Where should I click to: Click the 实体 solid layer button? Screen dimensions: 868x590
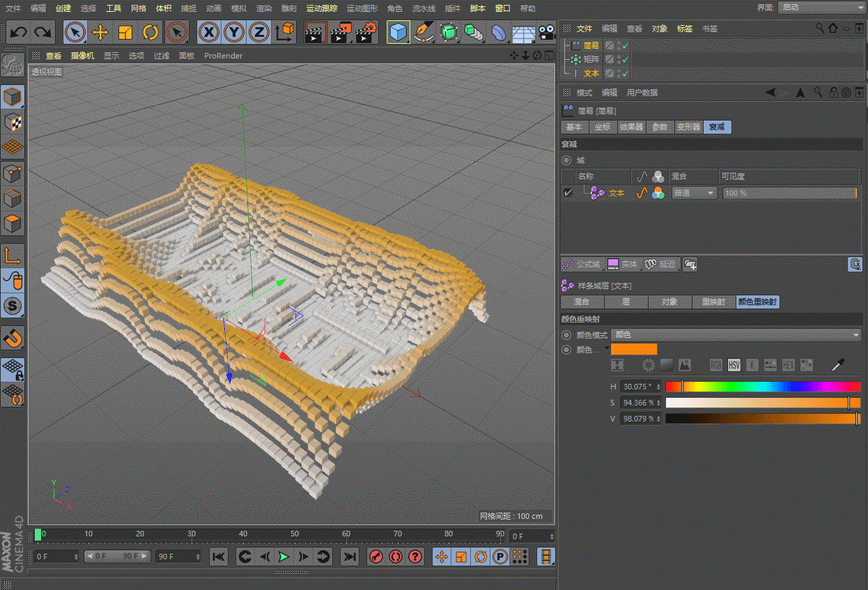623,264
